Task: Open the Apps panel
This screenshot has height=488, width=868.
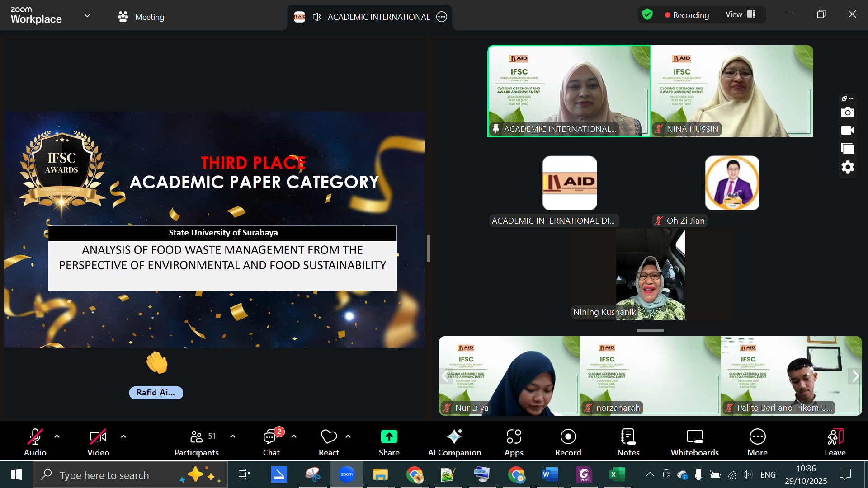Action: [x=514, y=442]
